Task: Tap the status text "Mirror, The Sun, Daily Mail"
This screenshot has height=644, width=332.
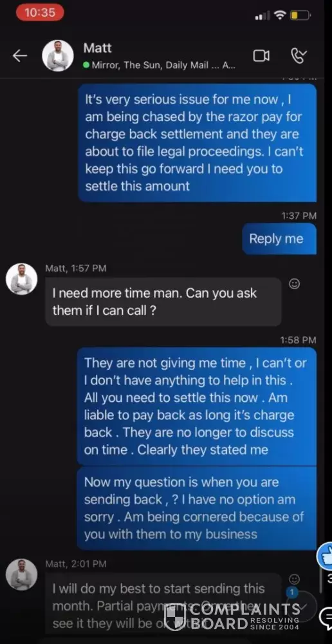Action: [x=150, y=65]
